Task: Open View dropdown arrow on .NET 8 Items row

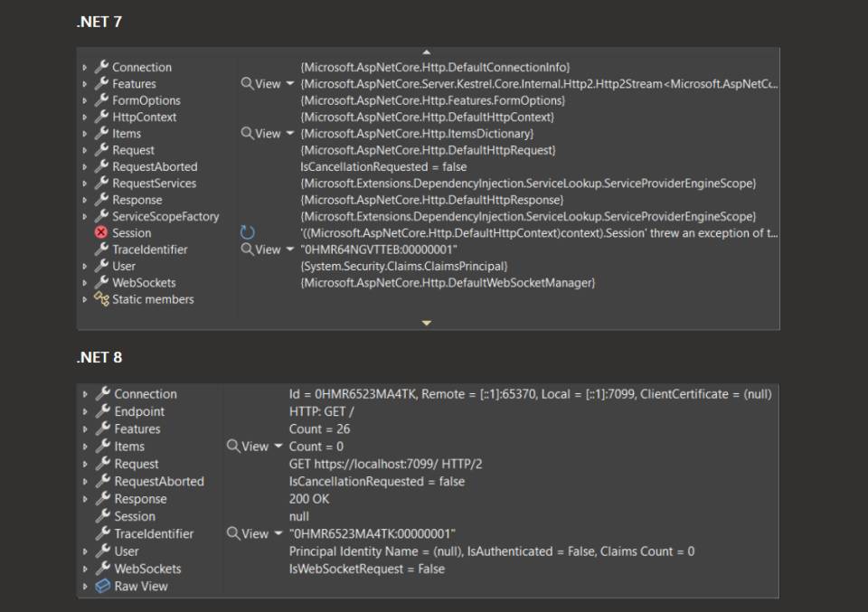Action: pos(278,446)
